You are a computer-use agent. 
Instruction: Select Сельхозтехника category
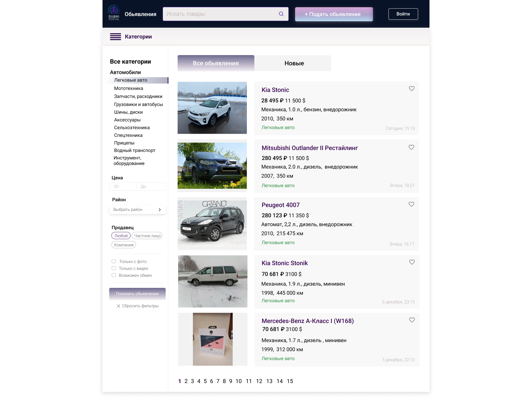(x=132, y=128)
